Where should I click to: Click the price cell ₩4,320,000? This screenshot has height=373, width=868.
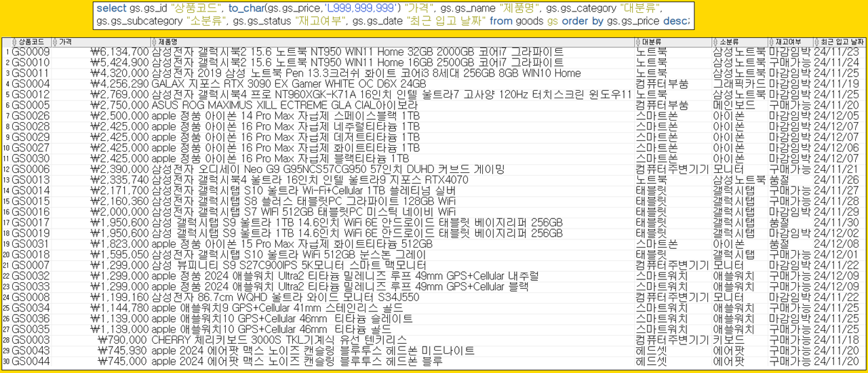click(119, 73)
